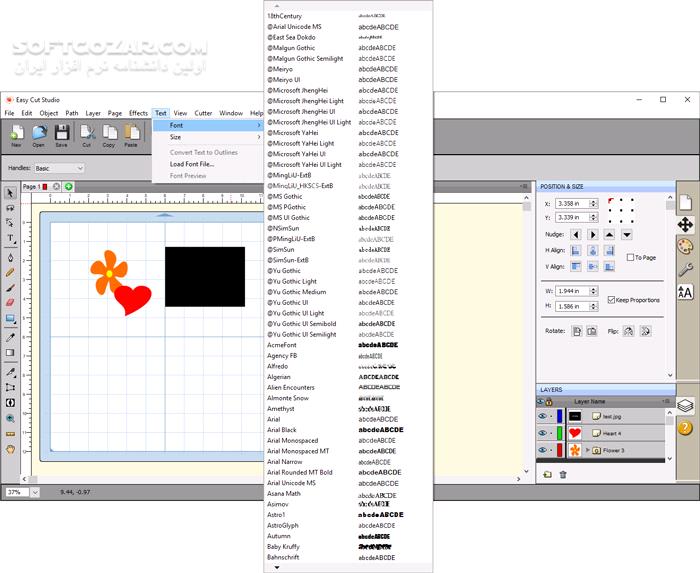Select the Font submenu entry
The width and height of the screenshot is (700, 573).
pyautogui.click(x=208, y=125)
